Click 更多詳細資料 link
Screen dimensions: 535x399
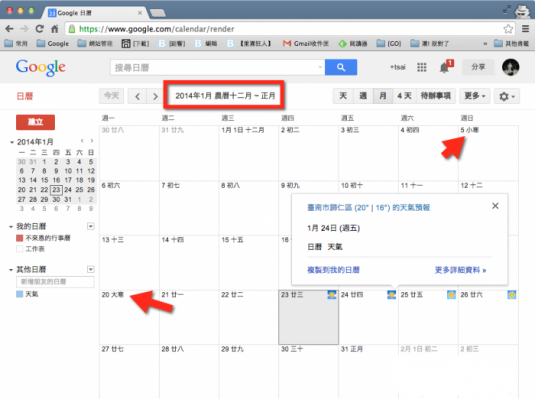point(460,270)
